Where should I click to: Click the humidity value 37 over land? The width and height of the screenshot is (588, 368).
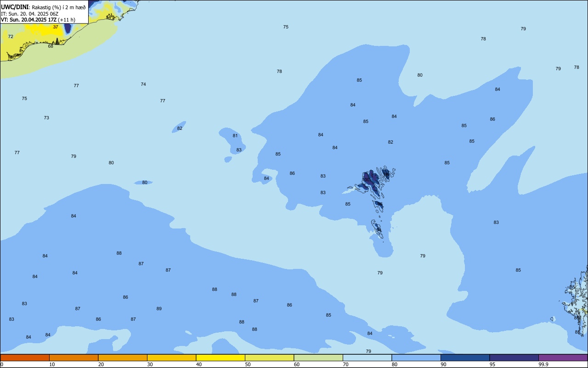click(x=56, y=27)
